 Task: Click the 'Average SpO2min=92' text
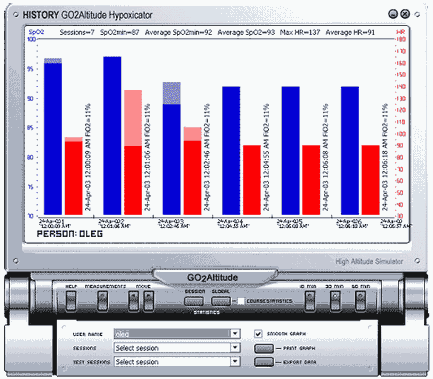(x=178, y=32)
